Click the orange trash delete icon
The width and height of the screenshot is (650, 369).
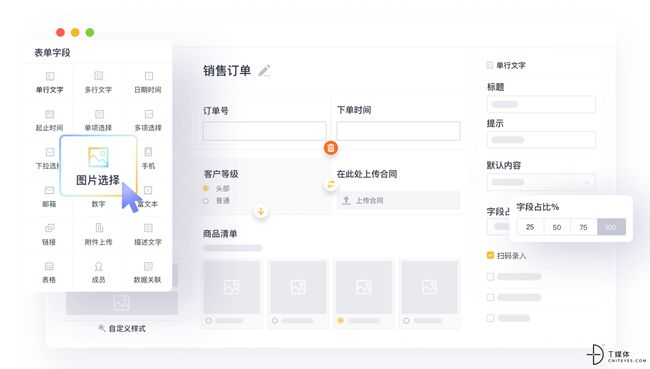pyautogui.click(x=331, y=148)
